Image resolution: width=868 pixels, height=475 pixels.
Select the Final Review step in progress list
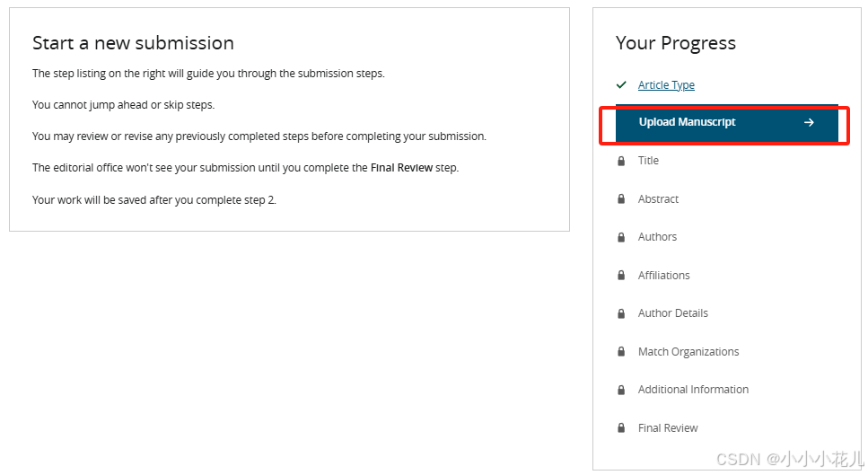pyautogui.click(x=668, y=428)
